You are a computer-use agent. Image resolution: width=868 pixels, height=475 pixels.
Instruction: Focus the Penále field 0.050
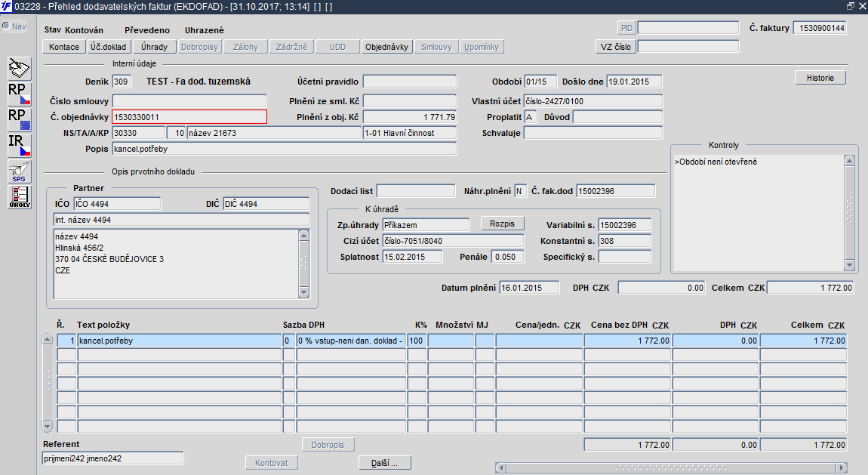pyautogui.click(x=508, y=257)
